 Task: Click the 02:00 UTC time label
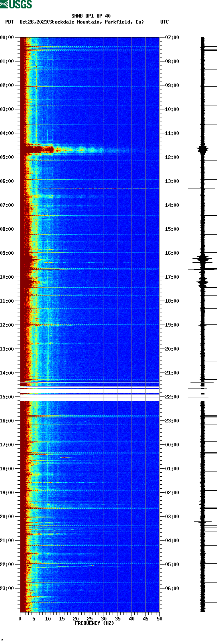(x=172, y=493)
